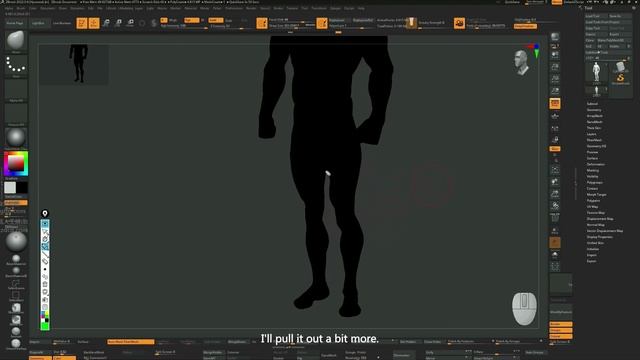This screenshot has width=640, height=360.
Task: Expand the Deformation subpalette
Action: coord(596,164)
